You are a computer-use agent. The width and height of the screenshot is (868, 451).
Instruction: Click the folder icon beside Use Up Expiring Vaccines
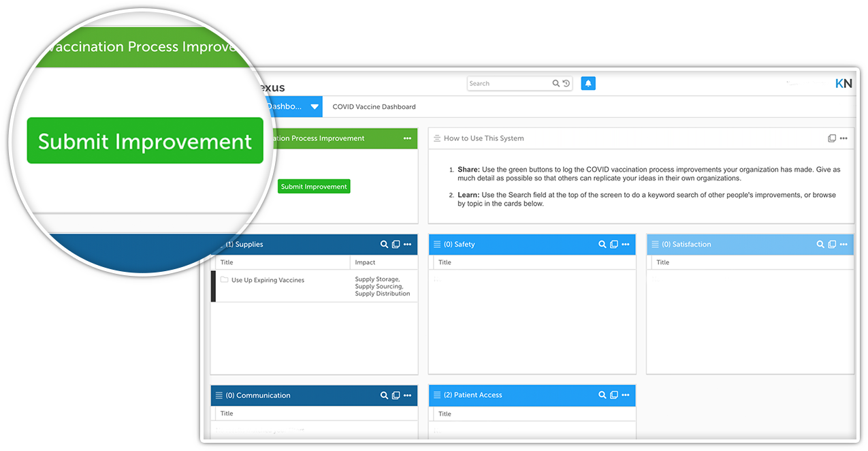224,279
